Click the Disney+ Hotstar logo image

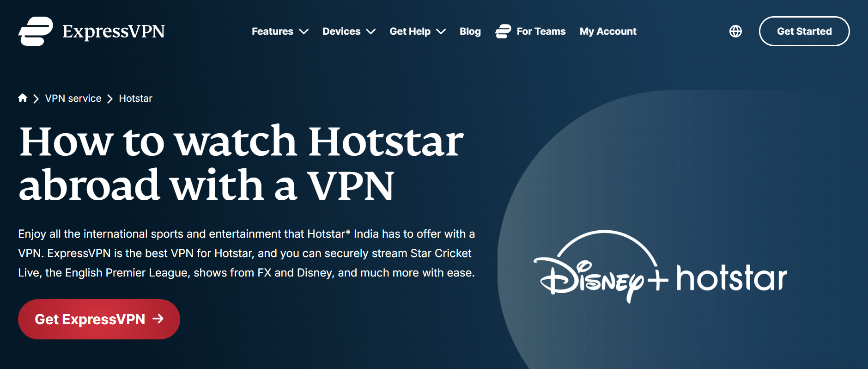click(661, 267)
